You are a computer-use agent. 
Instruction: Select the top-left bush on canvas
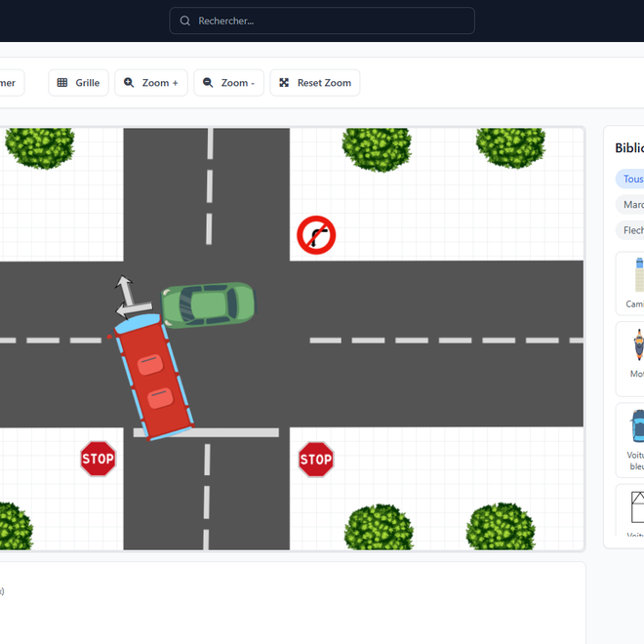tap(40, 146)
